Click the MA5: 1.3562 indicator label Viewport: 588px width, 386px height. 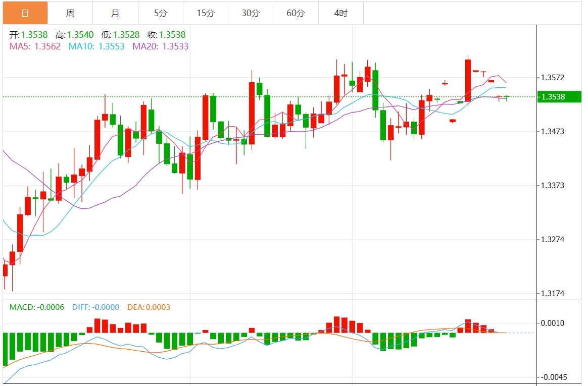pyautogui.click(x=35, y=46)
